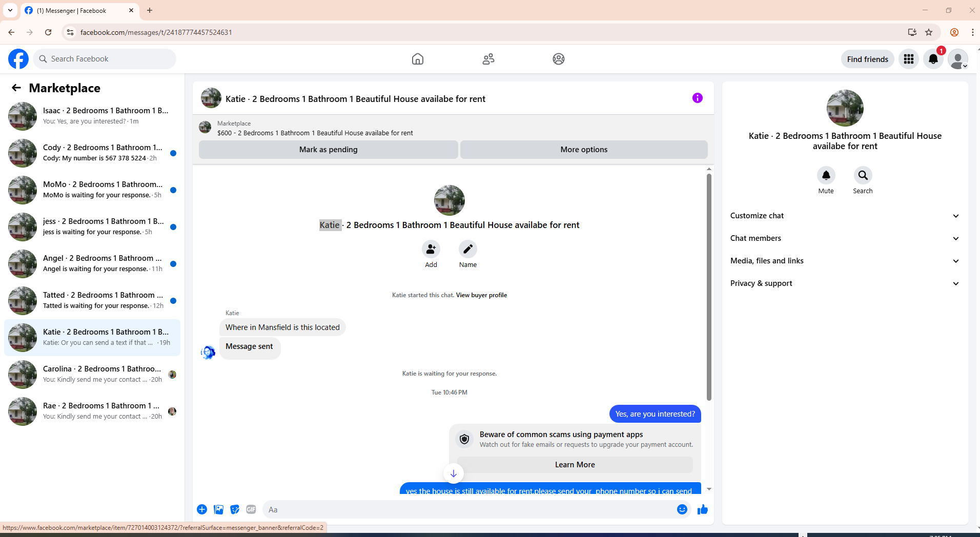Open the Tatted conversation

(x=92, y=301)
